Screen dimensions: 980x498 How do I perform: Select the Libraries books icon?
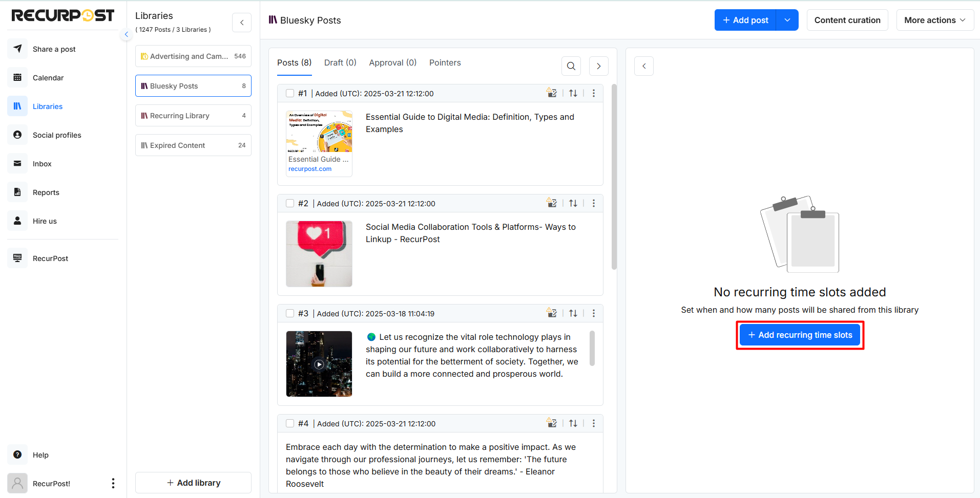click(x=17, y=106)
